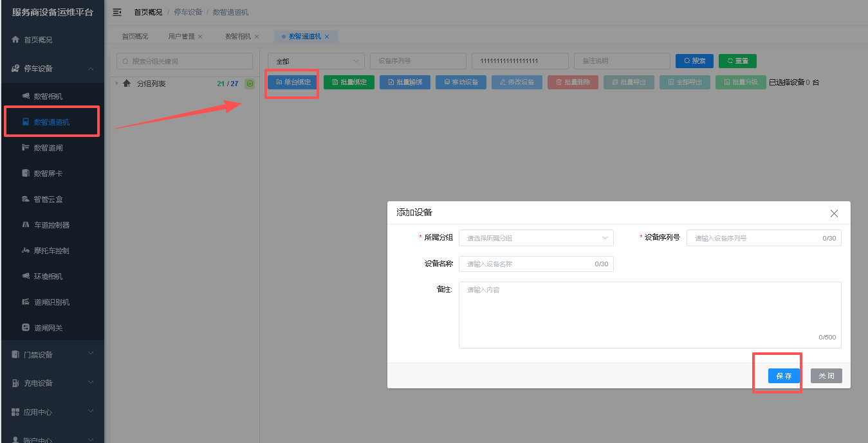Click the lane icon beside 车道控制器
The width and height of the screenshot is (868, 443).
click(x=26, y=225)
